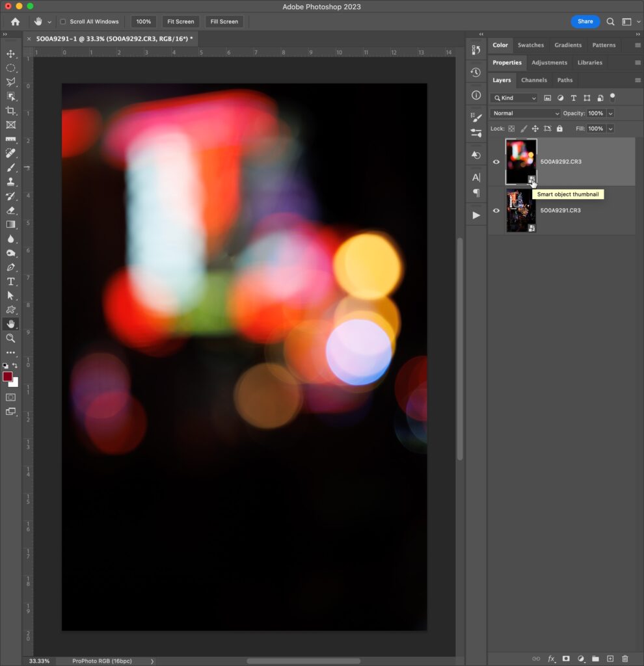The image size is (644, 666).
Task: Open the Normal blend mode dropdown
Action: 526,113
